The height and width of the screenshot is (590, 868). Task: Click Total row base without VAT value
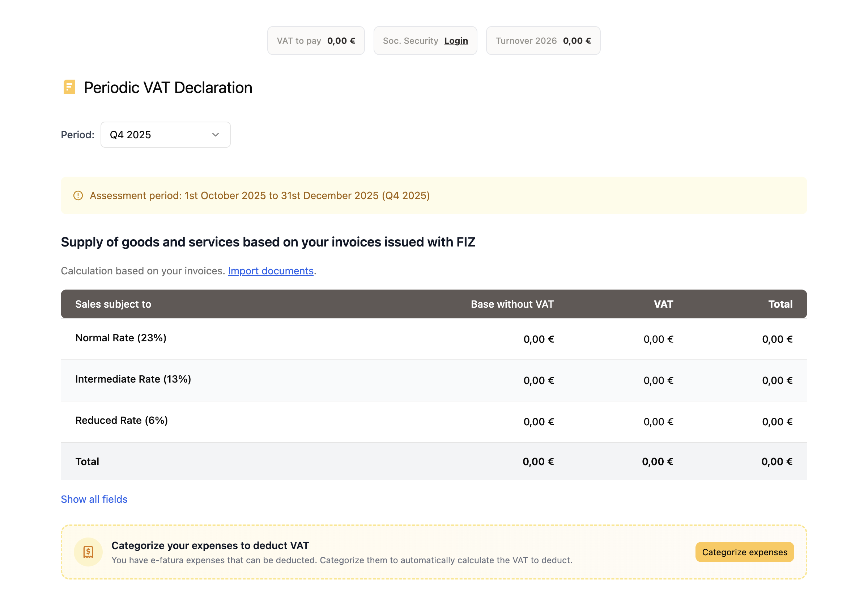[538, 462]
